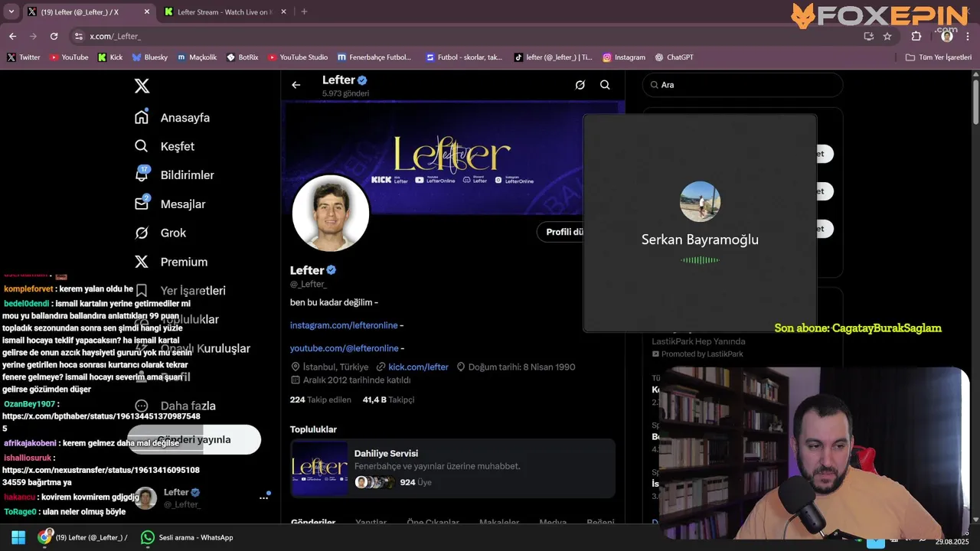Open Chrome extensions puzzle icon

click(x=916, y=36)
